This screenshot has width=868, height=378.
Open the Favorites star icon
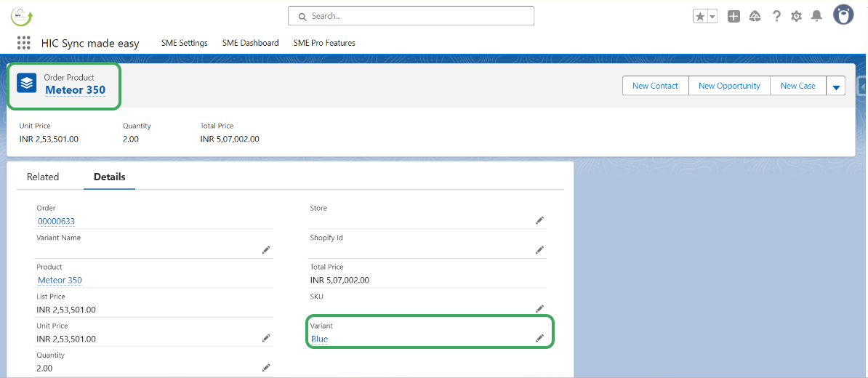tap(700, 17)
